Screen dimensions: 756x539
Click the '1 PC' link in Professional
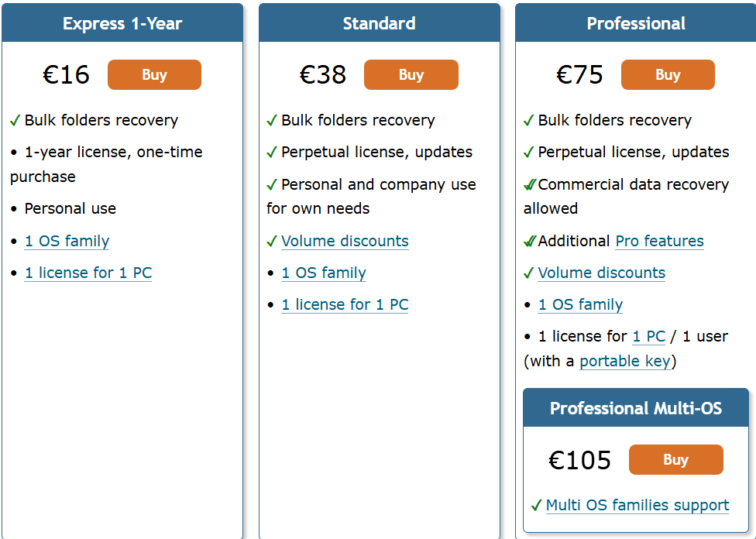click(x=649, y=336)
